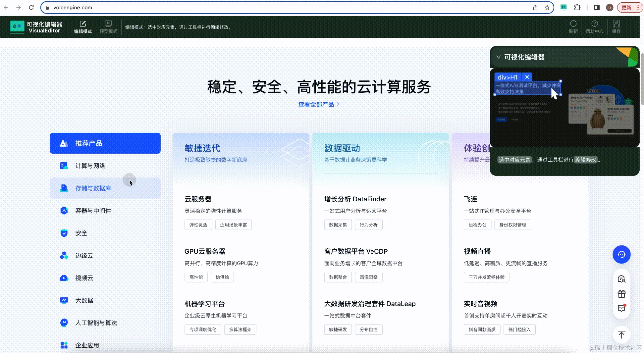Open the 实时音视频 product link

coord(480,304)
